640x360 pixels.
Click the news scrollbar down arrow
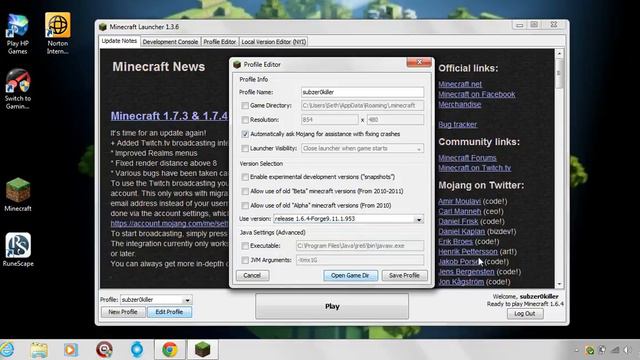point(559,284)
